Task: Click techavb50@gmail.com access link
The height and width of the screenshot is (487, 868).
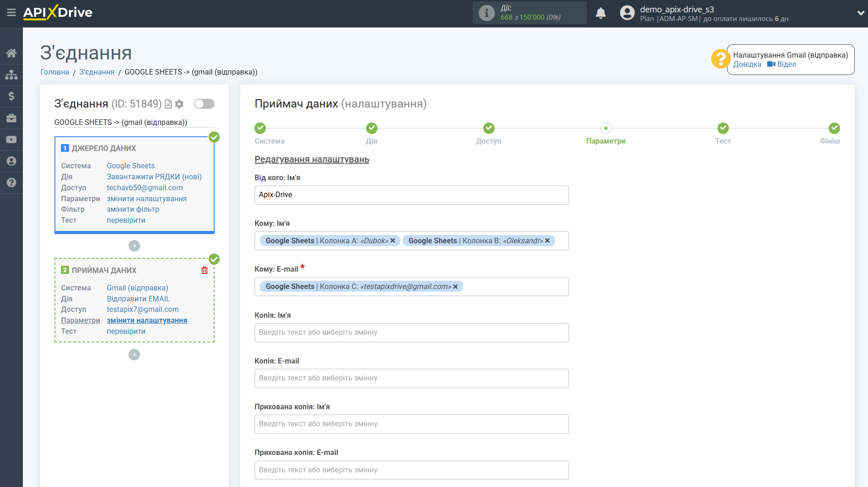Action: click(145, 187)
